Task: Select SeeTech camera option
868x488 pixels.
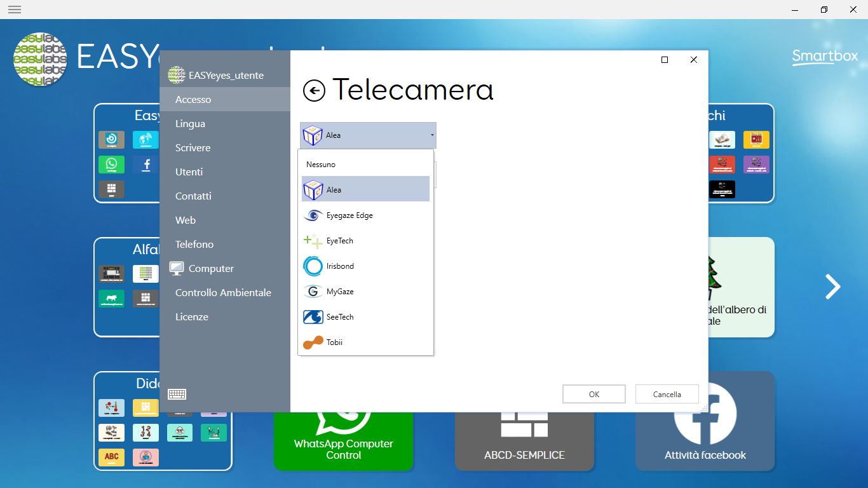Action: [365, 317]
